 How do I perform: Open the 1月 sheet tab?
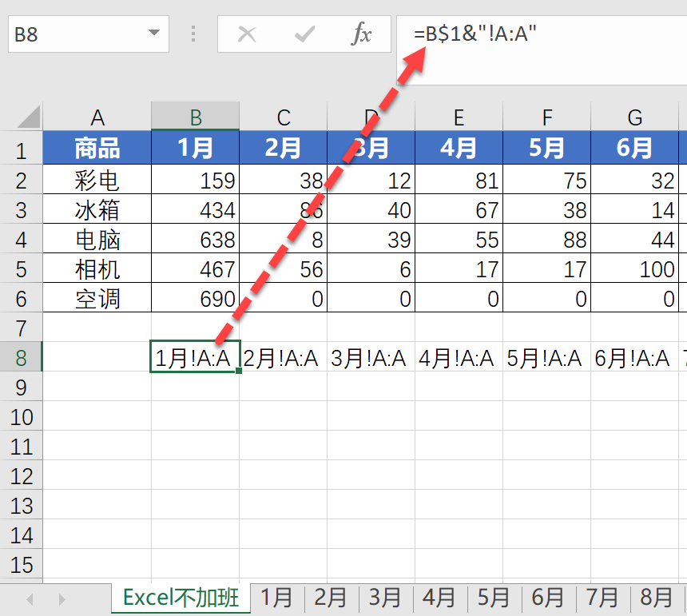tap(276, 598)
